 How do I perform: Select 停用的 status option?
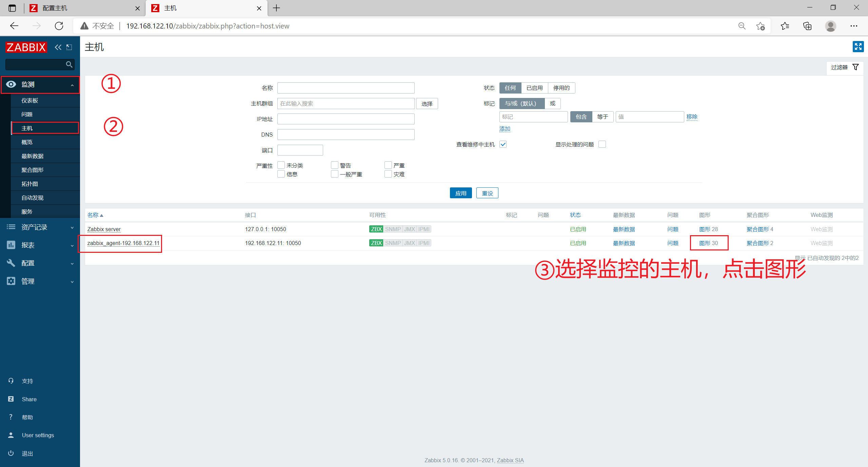561,88
